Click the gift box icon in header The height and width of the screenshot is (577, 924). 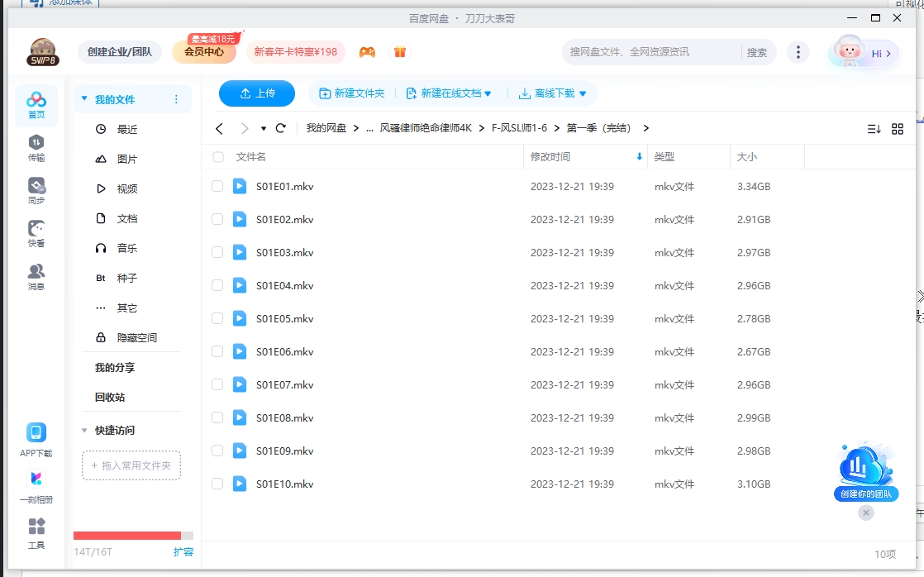tap(400, 52)
